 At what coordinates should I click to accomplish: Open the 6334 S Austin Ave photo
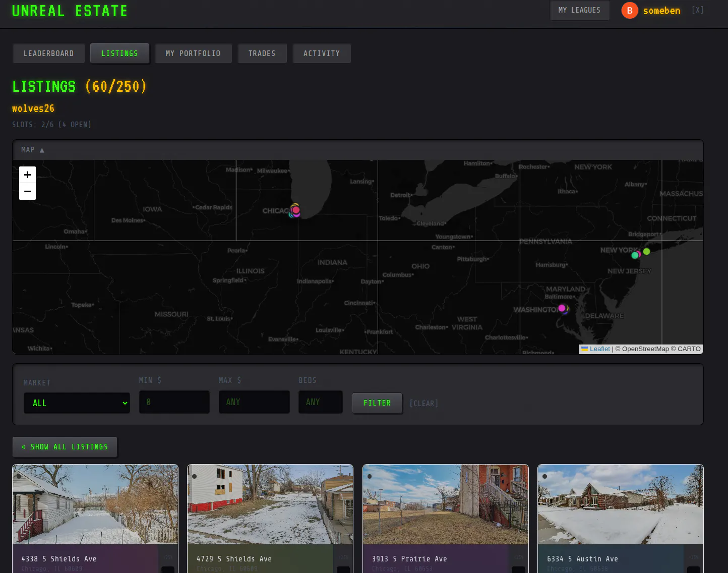(x=621, y=504)
